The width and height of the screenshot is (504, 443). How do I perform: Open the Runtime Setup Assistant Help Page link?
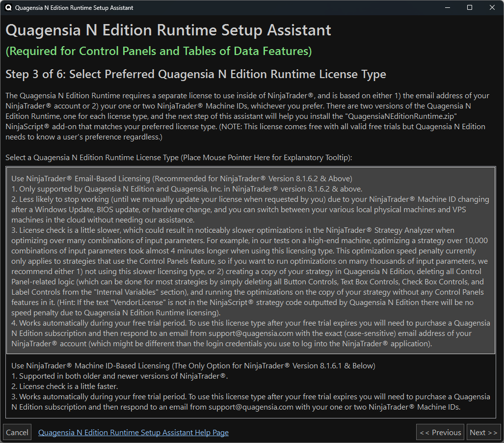tap(133, 432)
